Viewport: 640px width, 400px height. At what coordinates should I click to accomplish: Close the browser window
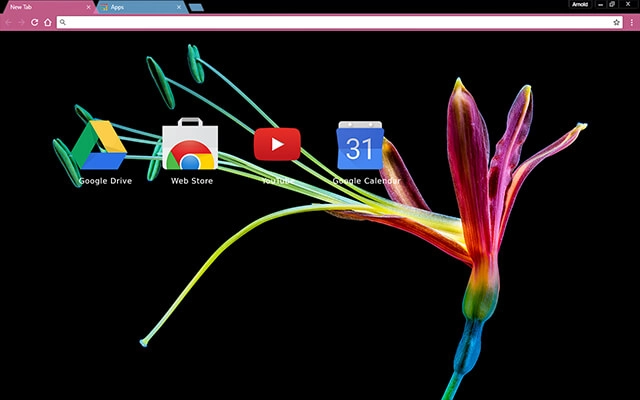coord(628,4)
